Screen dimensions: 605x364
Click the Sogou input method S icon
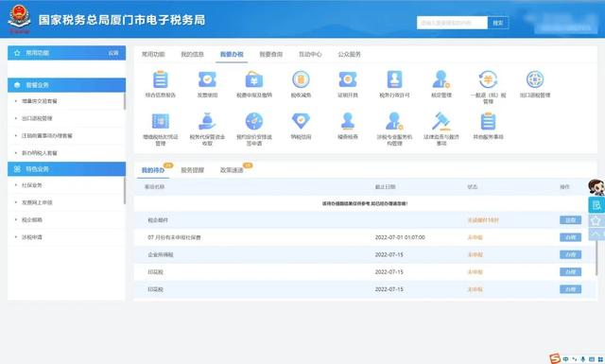point(555,358)
